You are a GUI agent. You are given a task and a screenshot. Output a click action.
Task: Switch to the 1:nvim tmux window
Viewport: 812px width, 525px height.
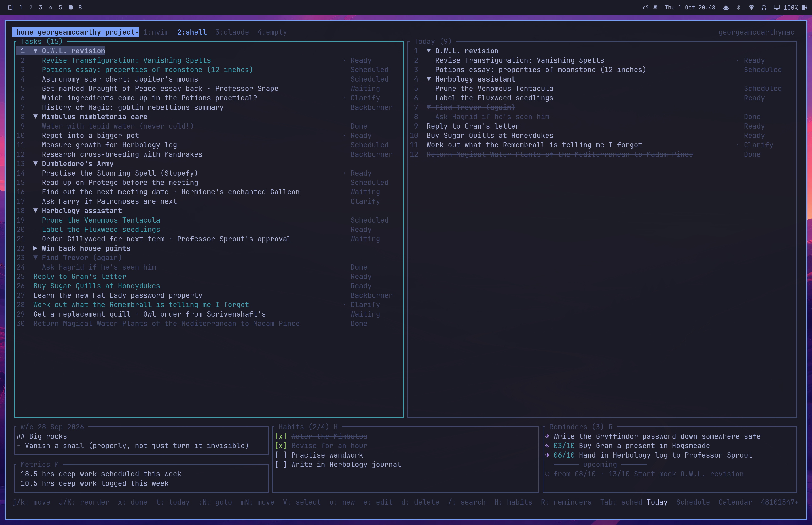pos(156,32)
